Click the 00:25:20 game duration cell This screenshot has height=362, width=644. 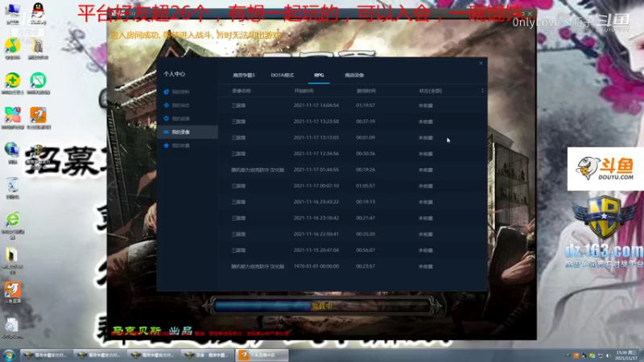tap(365, 234)
